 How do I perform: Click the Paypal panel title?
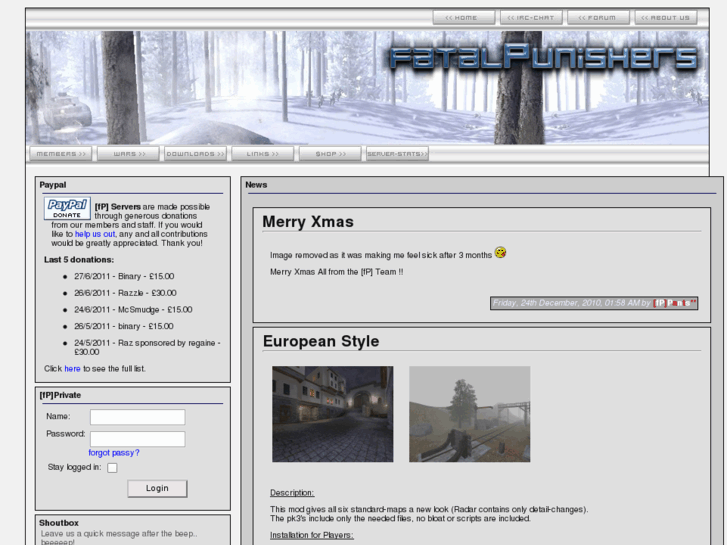pos(53,185)
